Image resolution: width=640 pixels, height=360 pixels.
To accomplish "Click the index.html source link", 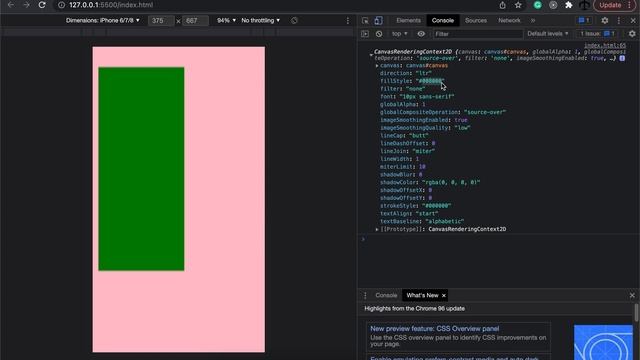I will (605, 46).
